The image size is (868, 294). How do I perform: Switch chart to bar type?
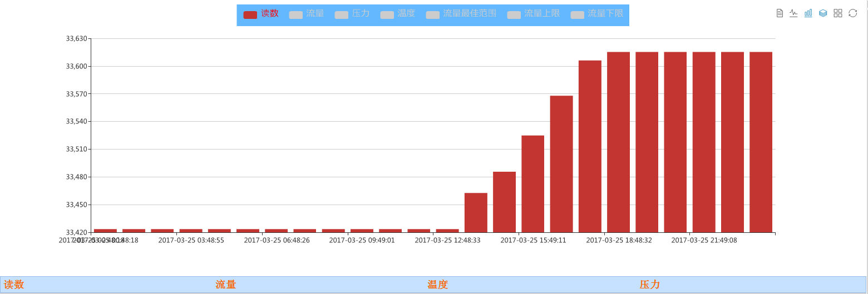(808, 13)
